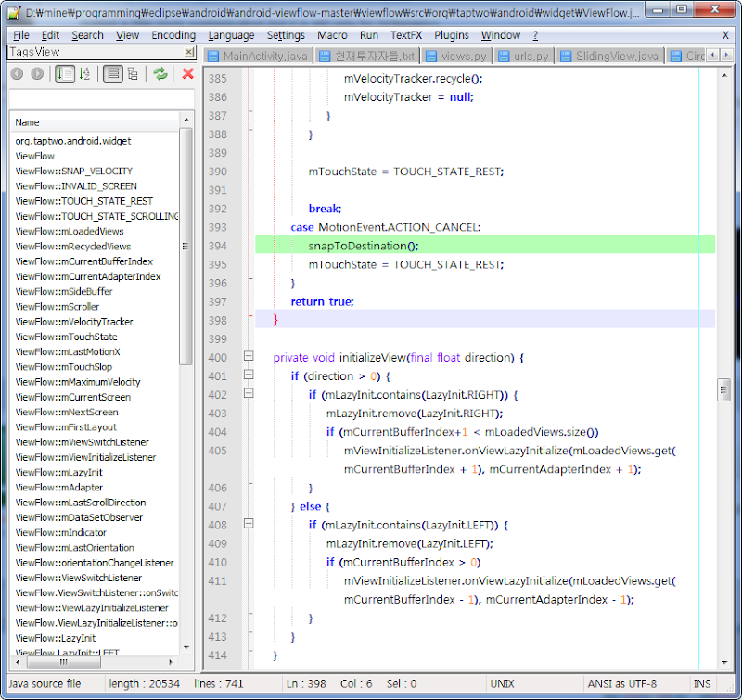742x700 pixels.
Task: Sort tags alphabetically with A-Z icon
Action: 84,74
